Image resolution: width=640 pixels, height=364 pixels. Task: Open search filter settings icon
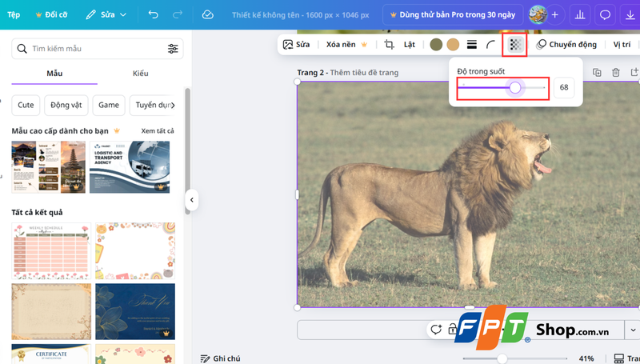[173, 49]
